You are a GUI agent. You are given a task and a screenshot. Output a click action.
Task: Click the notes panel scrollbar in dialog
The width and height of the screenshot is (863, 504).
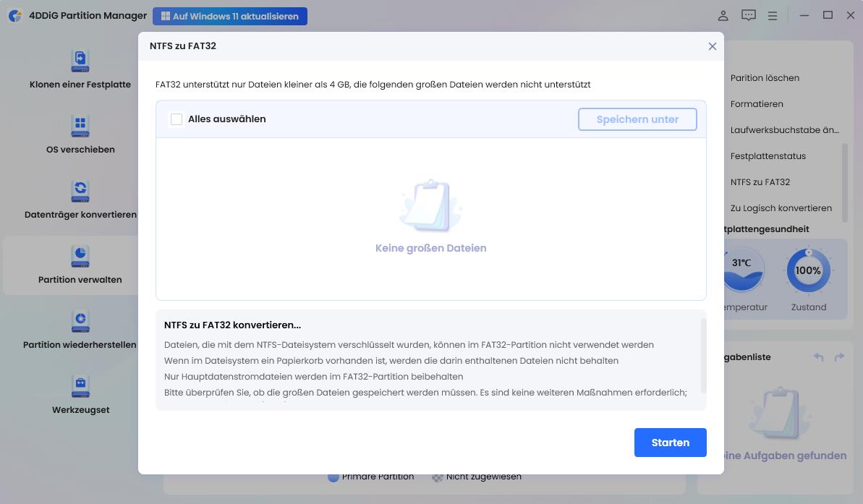click(703, 355)
